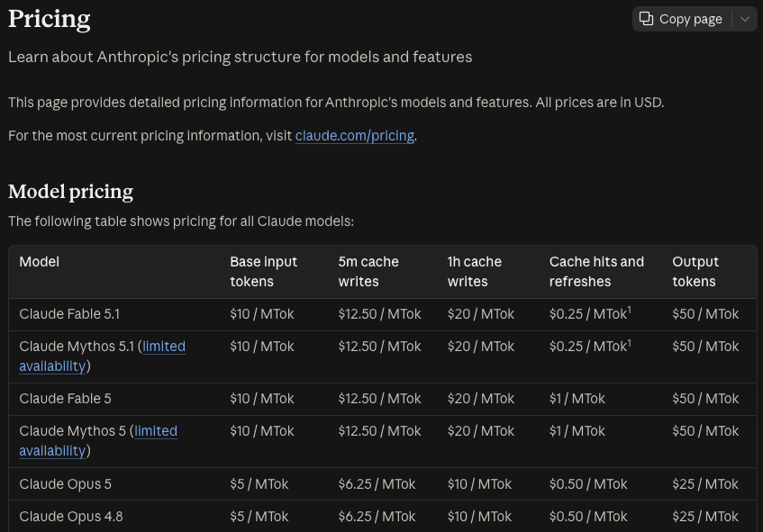Select Claude Fable 5.1 cache hits $0.25 / MTok
The image size is (763, 532).
pyautogui.click(x=588, y=314)
